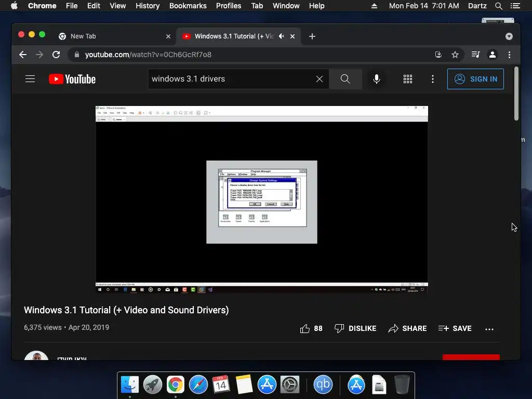Viewport: 532px width, 399px height.
Task: Click inside the video player
Action: pos(262,199)
